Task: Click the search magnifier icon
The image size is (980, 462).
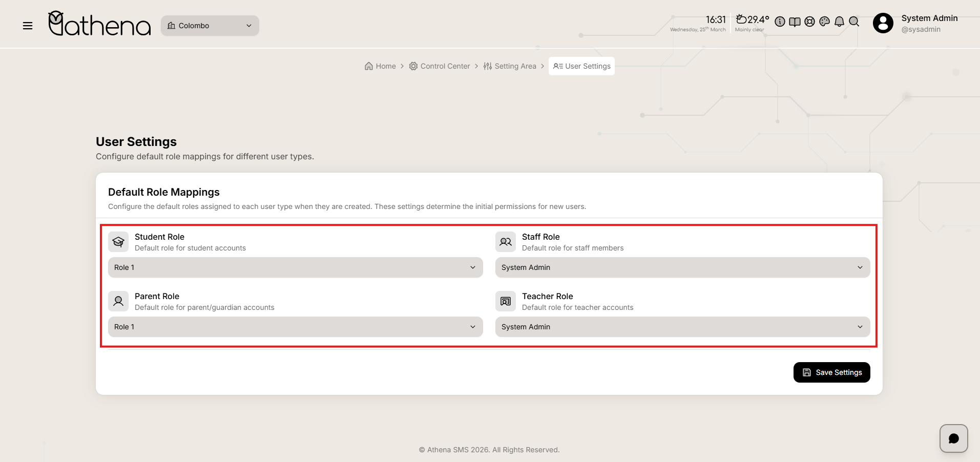Action: [854, 22]
